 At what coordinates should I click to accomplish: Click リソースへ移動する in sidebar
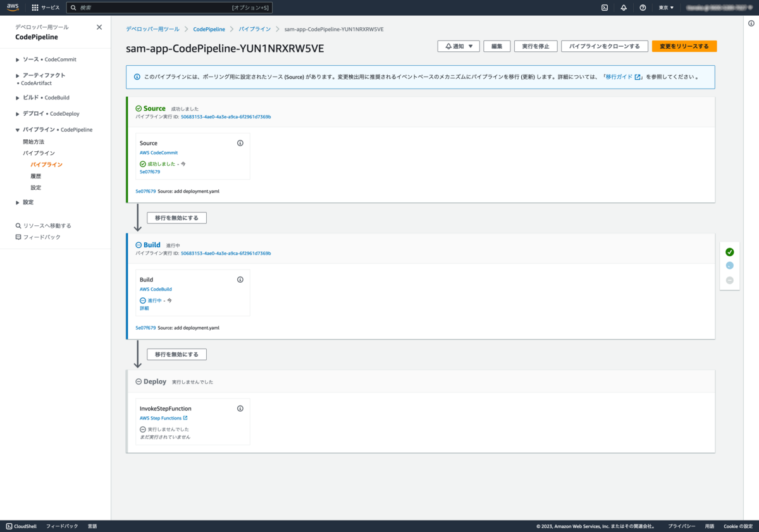point(47,225)
